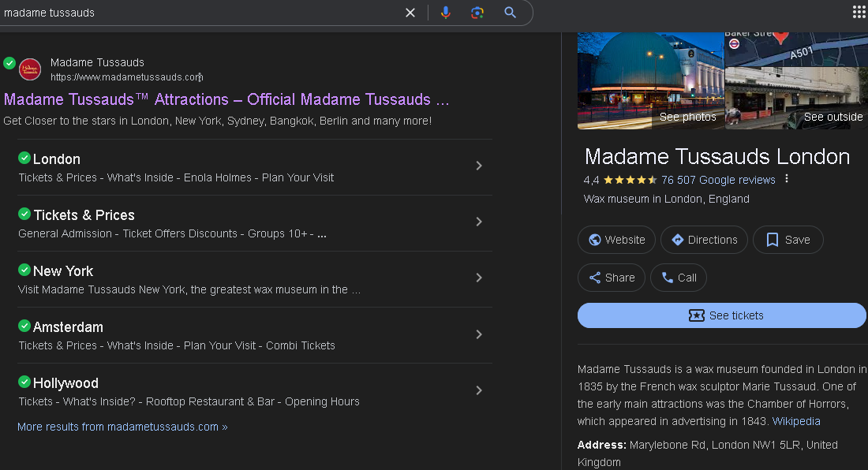The image size is (868, 470).
Task: Save the place with the Save button
Action: (788, 240)
